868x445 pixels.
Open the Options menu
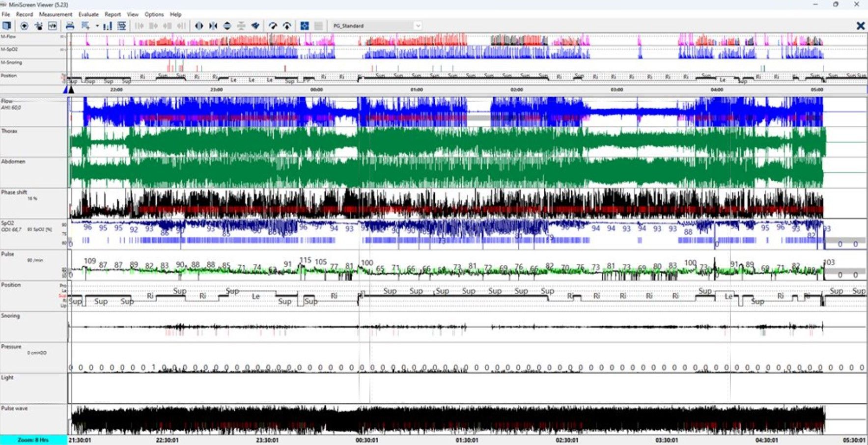pyautogui.click(x=154, y=14)
